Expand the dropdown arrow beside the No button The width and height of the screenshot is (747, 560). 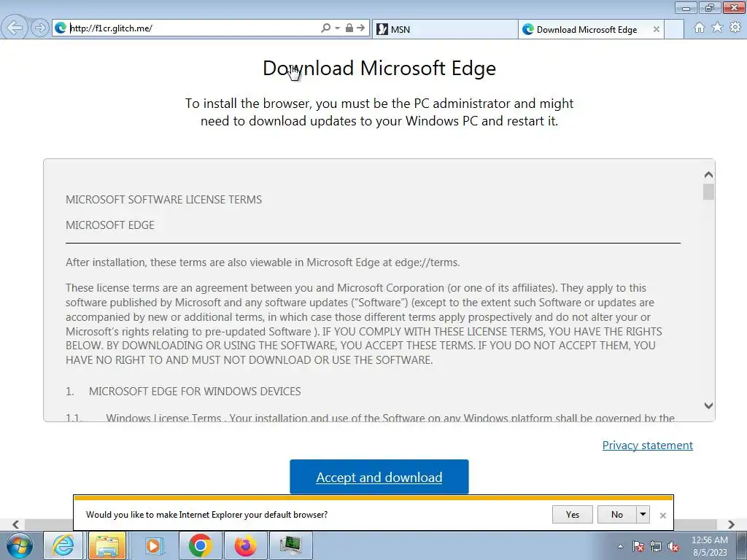pos(643,514)
